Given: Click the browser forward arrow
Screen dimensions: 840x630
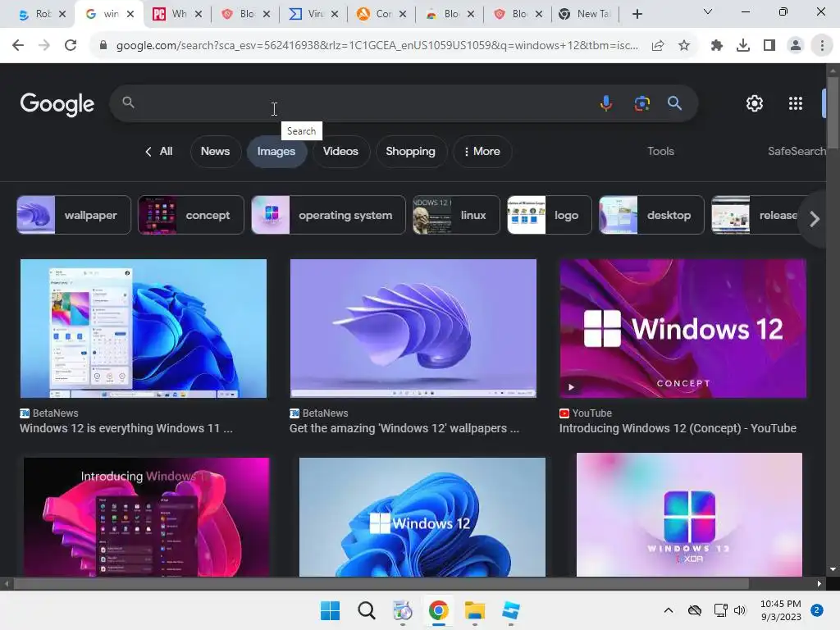Looking at the screenshot, I should tap(44, 46).
